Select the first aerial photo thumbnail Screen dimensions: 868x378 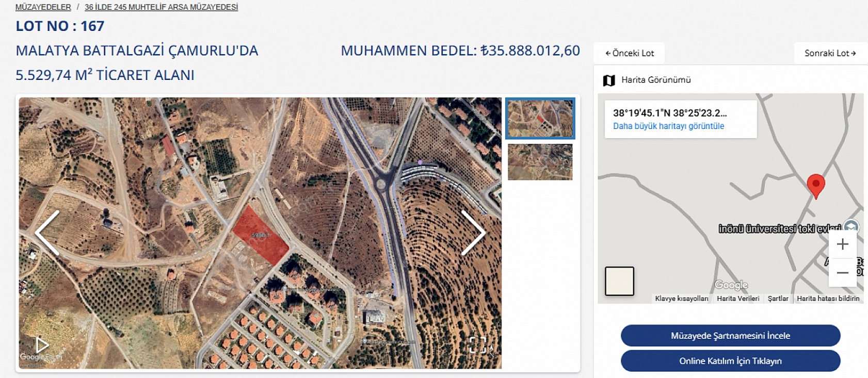[x=540, y=119]
